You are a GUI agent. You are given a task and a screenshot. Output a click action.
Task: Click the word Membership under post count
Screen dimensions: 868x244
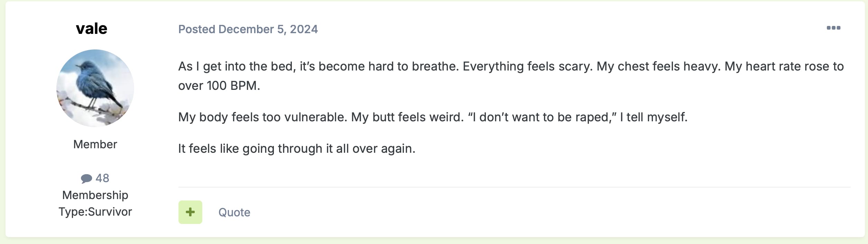point(95,195)
